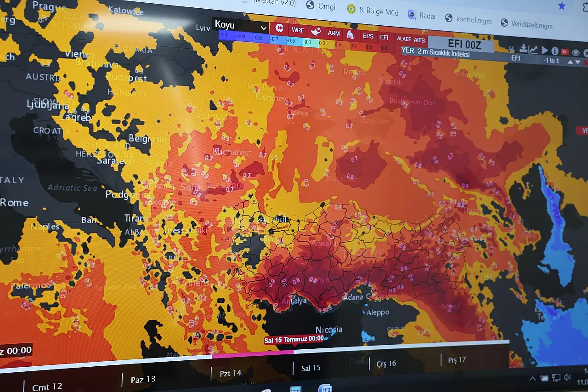588x392 pixels.
Task: Click the Antalya label on the map
Action: (x=294, y=301)
